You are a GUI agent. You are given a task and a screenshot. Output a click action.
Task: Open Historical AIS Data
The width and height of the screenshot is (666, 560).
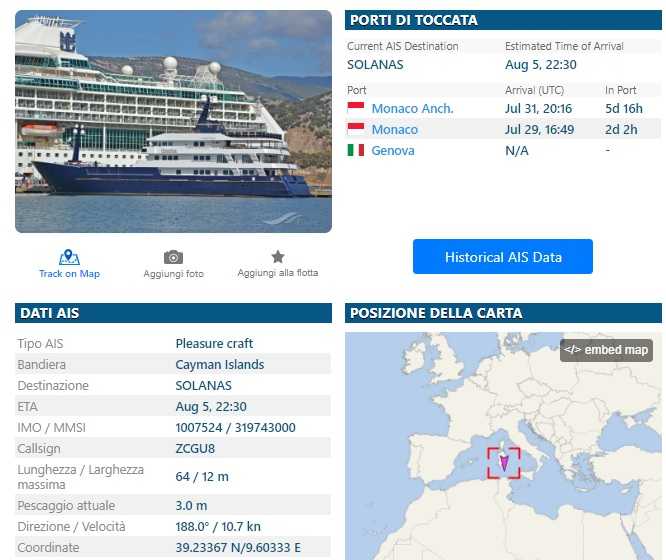coord(502,257)
